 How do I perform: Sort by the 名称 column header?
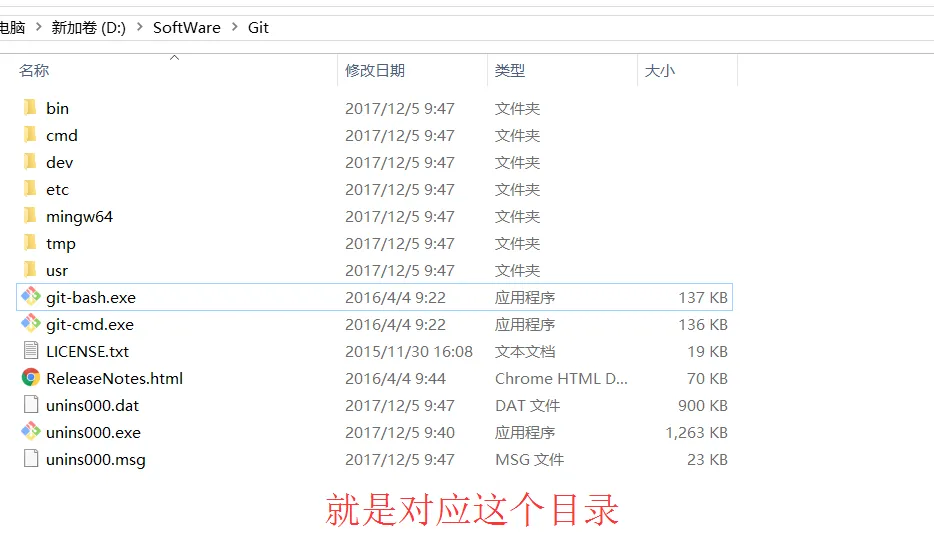click(34, 70)
